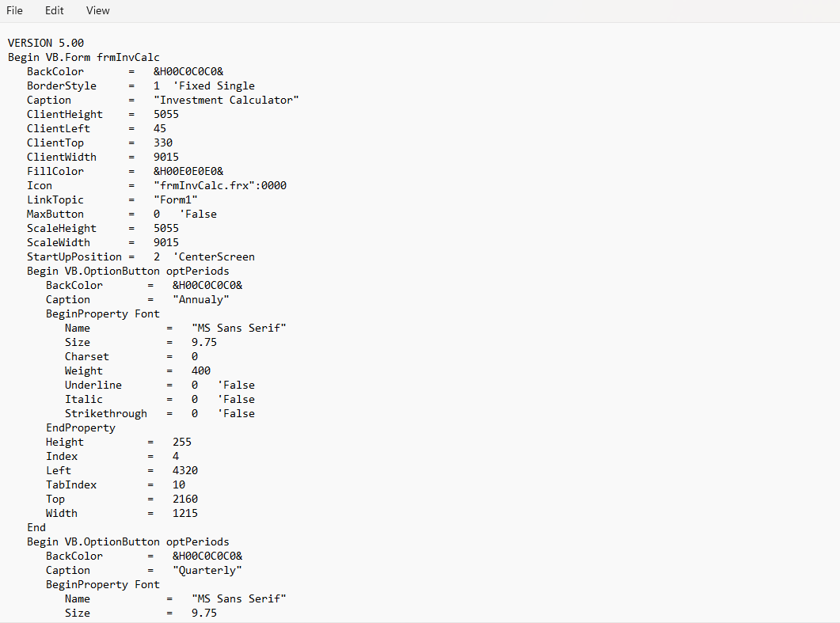Click the optPeriods option button declaration
Image resolution: width=840 pixels, height=623 pixels.
pyautogui.click(x=197, y=271)
